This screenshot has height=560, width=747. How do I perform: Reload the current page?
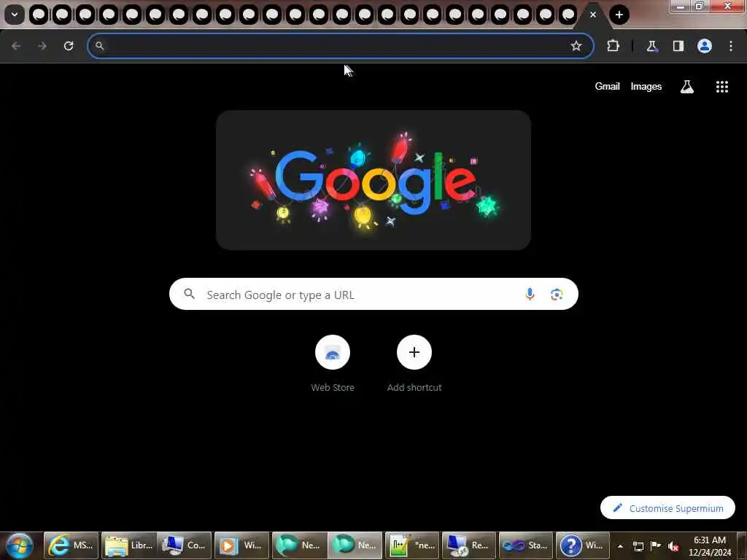point(69,46)
